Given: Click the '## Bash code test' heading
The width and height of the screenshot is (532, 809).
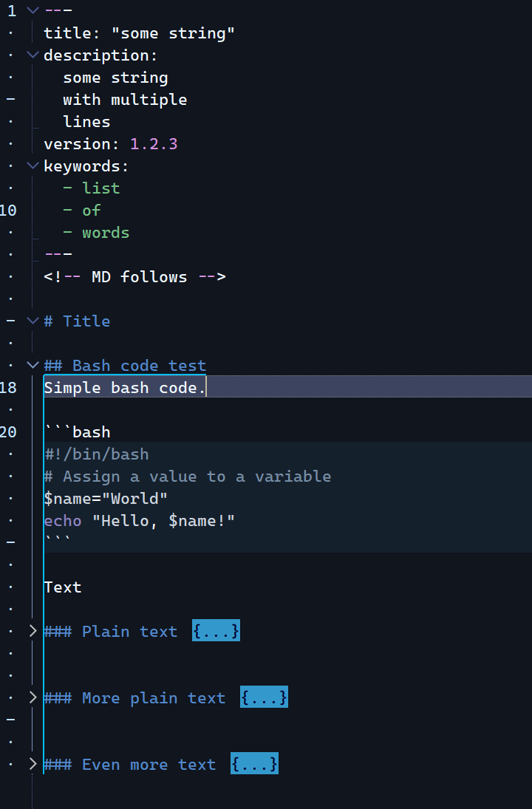Looking at the screenshot, I should coord(125,366).
